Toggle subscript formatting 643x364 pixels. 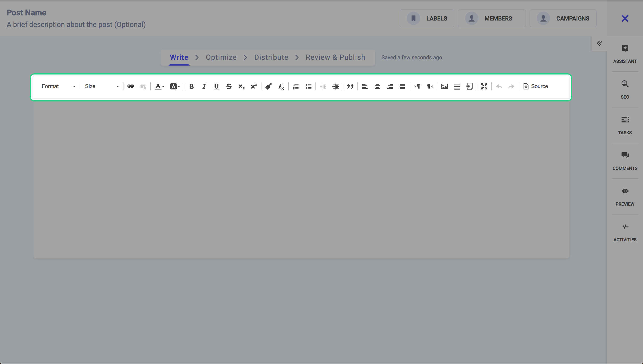tap(241, 86)
